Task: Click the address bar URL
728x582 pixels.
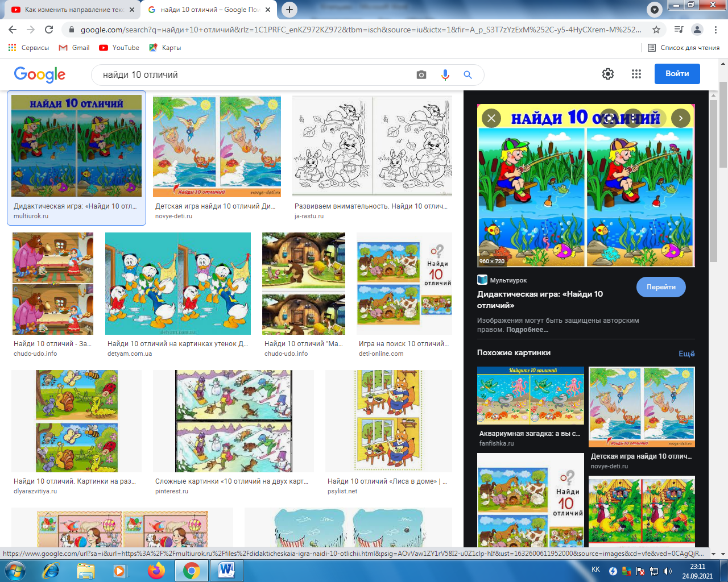Action: (361, 30)
